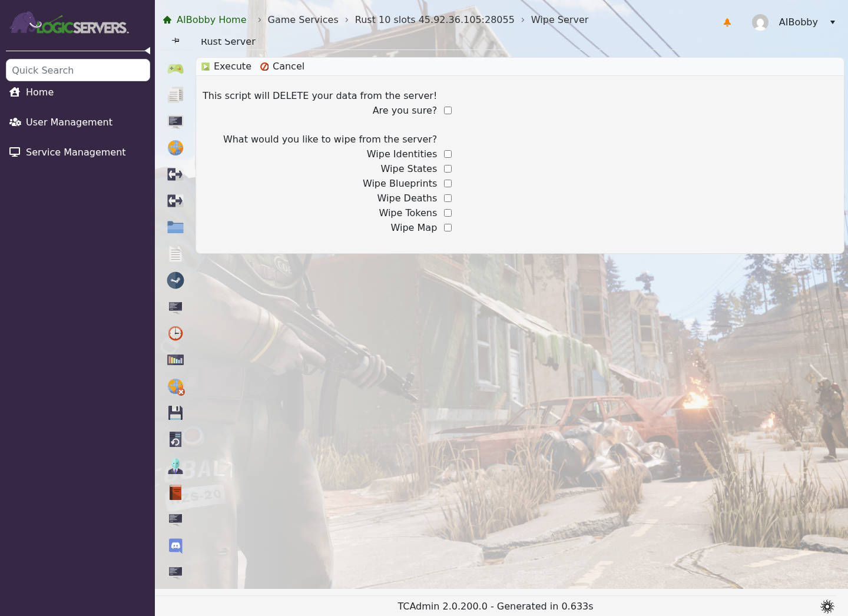
Task: Click the Steam update icon
Action: (175, 280)
